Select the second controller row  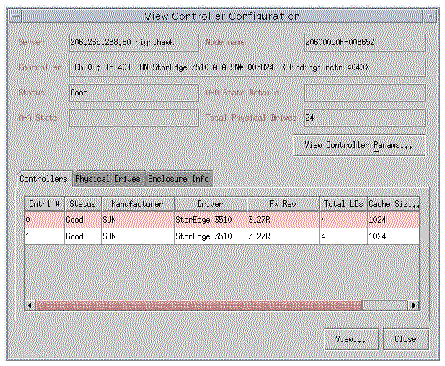coord(222,236)
